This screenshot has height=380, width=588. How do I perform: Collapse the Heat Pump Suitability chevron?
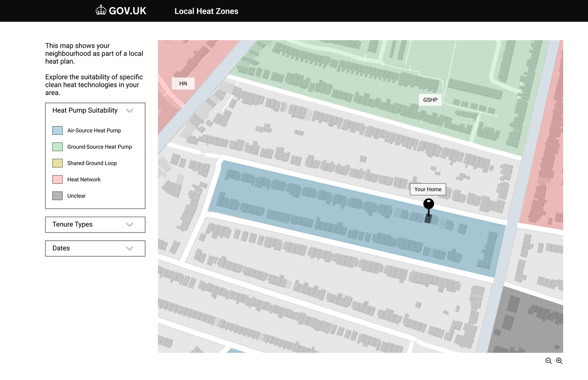[129, 111]
